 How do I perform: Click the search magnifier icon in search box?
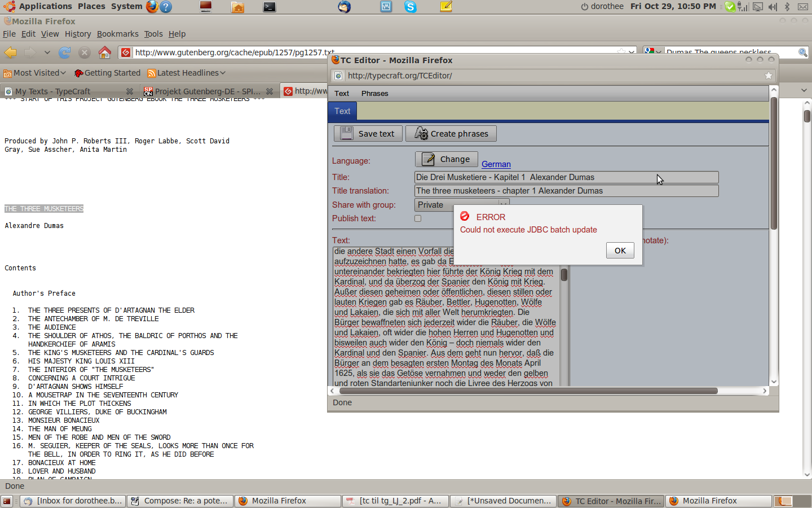click(x=802, y=52)
